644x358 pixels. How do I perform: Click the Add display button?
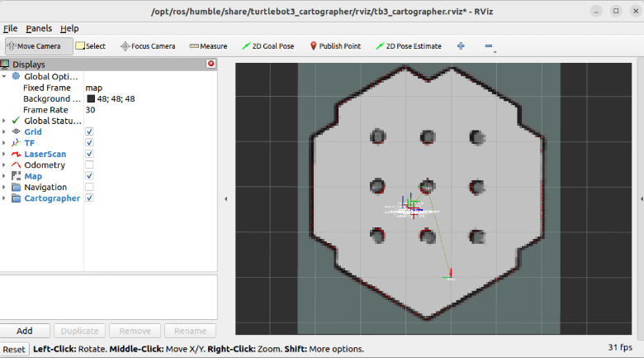point(25,331)
